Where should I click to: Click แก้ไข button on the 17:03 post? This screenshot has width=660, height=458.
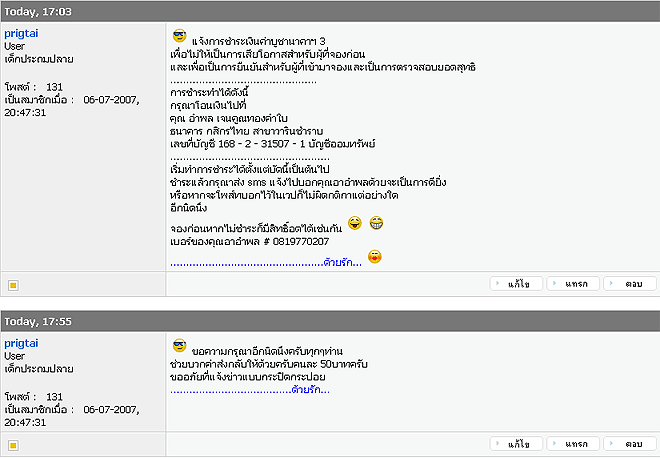click(516, 284)
